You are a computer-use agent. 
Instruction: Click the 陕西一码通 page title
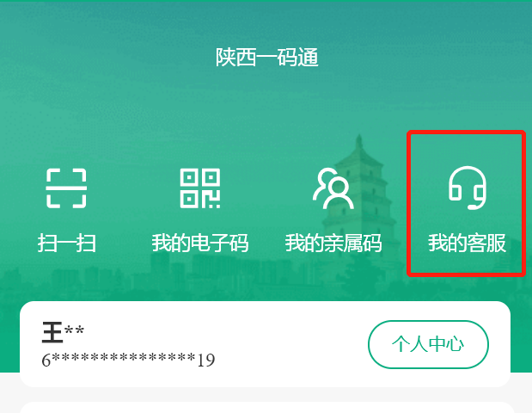[x=267, y=57]
